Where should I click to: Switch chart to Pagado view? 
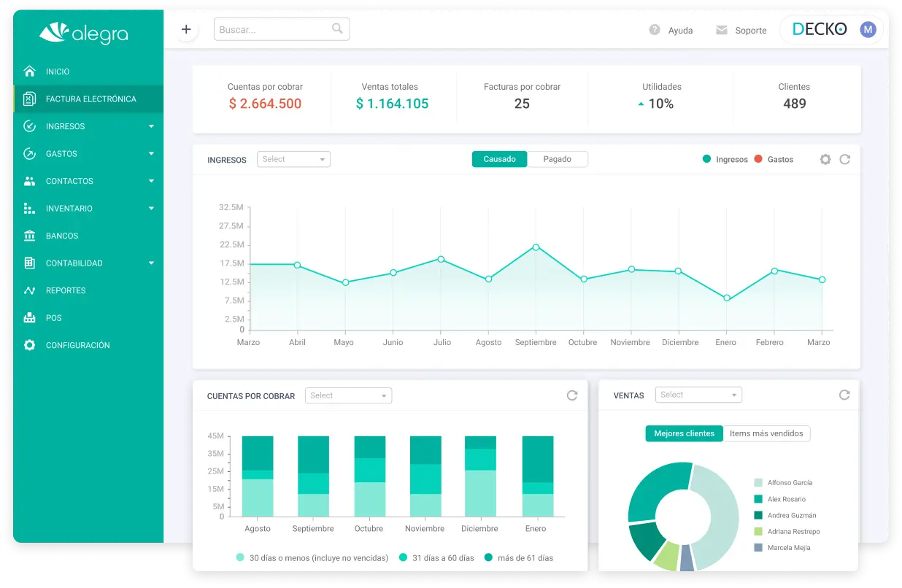pos(557,159)
